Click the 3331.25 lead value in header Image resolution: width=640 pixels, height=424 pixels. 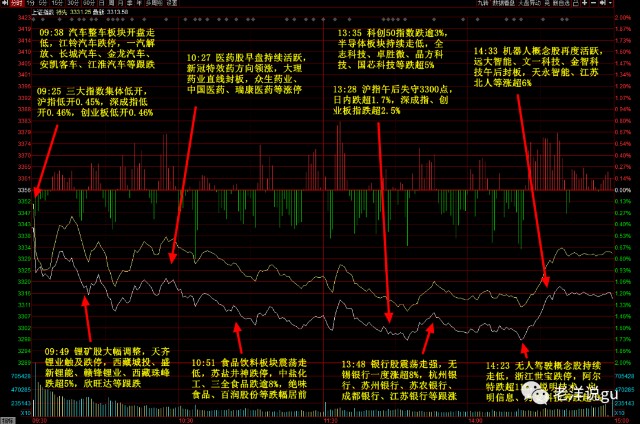[x=80, y=12]
